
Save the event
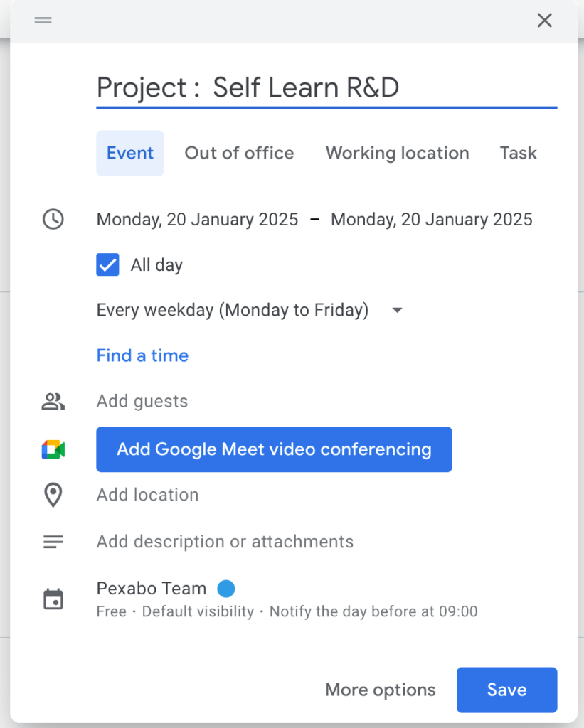pyautogui.click(x=507, y=690)
